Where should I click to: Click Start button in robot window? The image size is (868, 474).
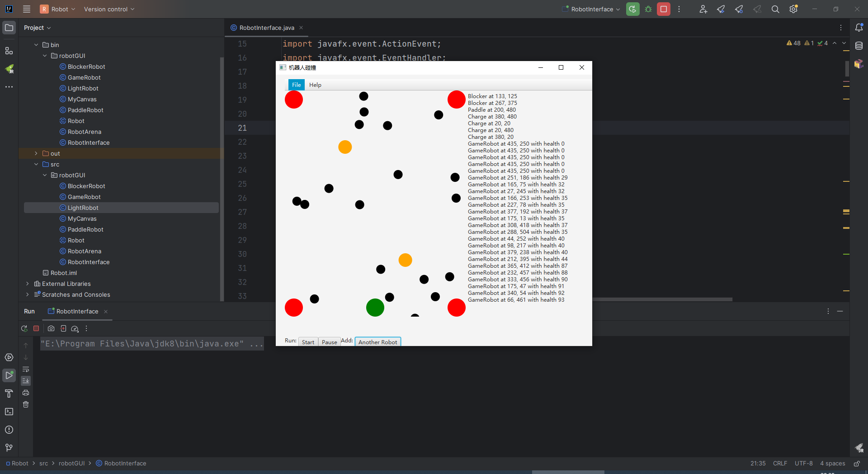click(308, 342)
